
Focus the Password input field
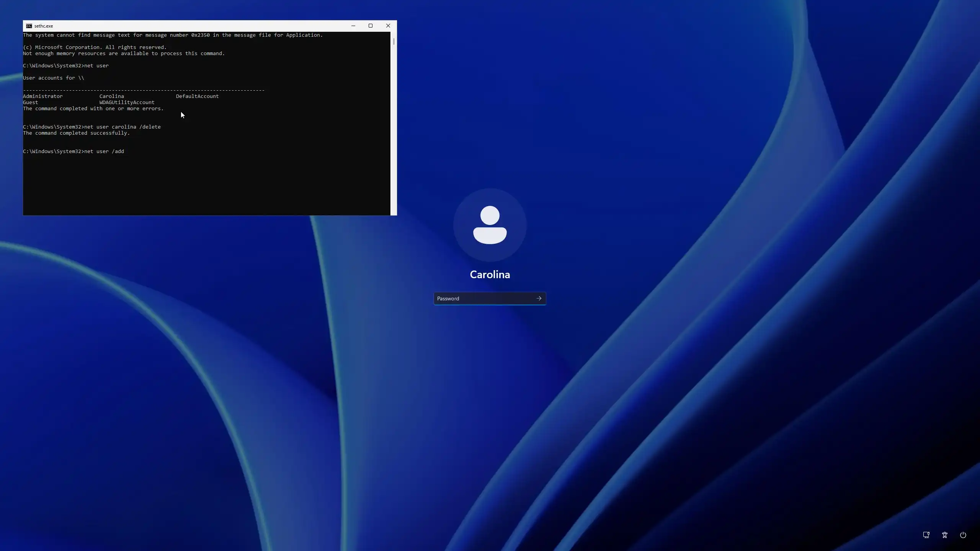(x=483, y=298)
